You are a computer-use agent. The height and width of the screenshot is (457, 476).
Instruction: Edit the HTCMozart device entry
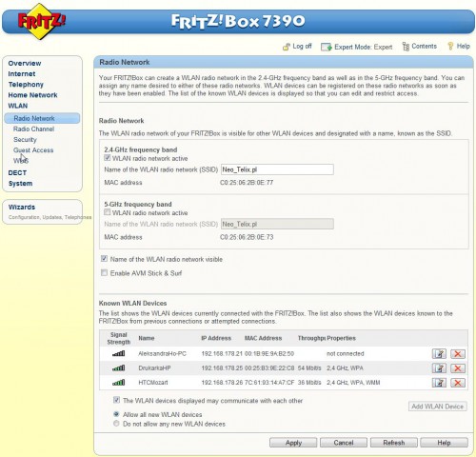439,383
